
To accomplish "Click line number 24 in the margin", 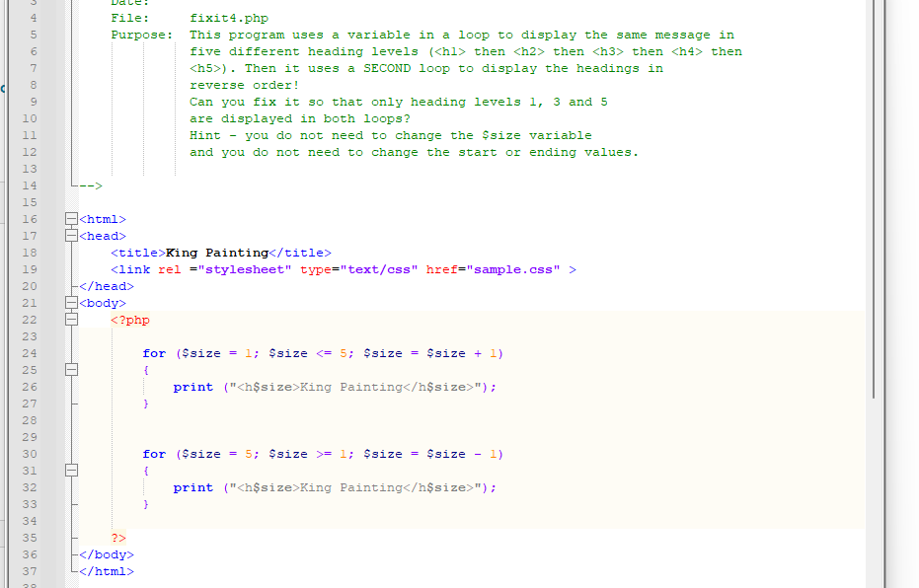I will tap(29, 353).
